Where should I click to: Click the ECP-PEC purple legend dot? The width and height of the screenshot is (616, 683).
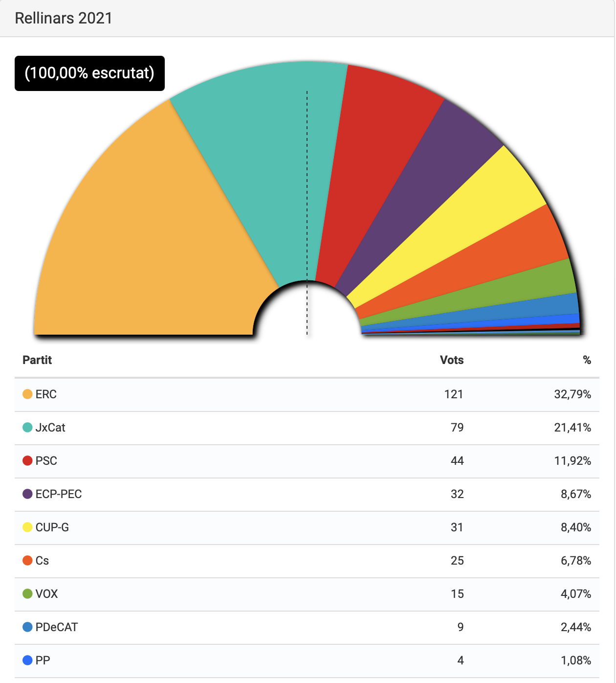[27, 494]
